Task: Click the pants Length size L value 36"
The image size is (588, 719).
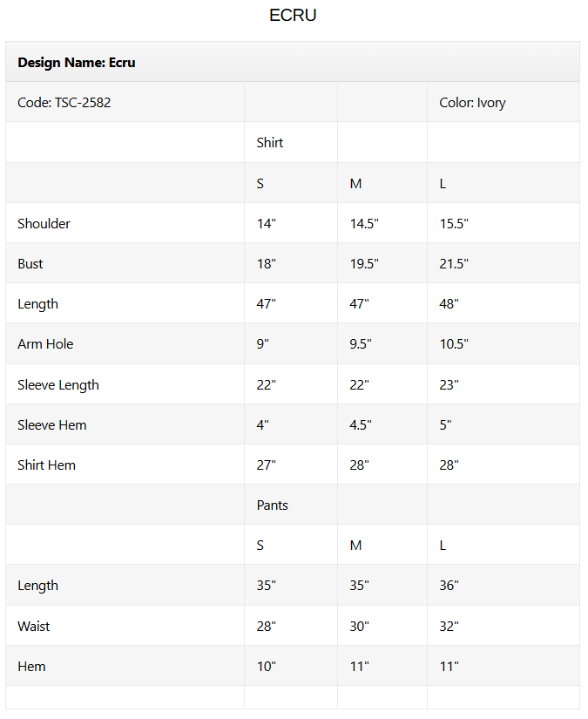Action: [449, 586]
